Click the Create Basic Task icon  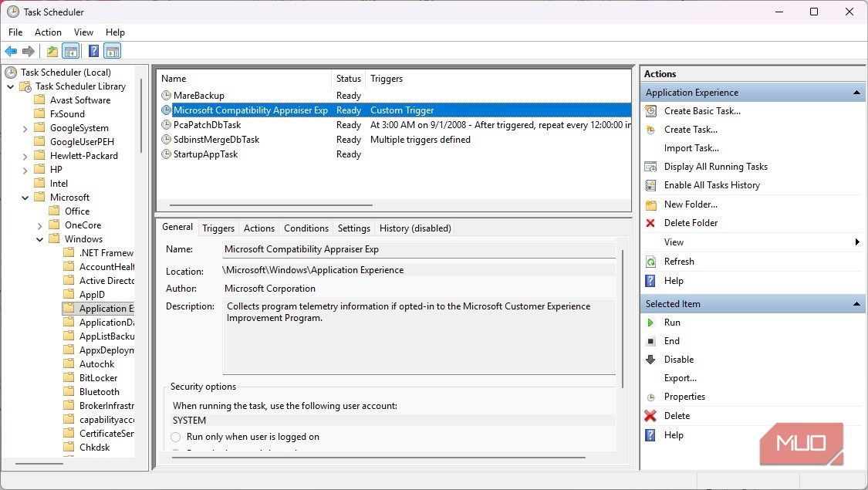click(x=651, y=111)
